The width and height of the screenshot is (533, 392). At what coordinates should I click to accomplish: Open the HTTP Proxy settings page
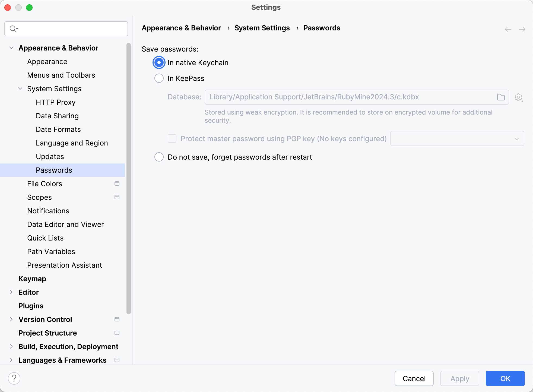click(55, 102)
